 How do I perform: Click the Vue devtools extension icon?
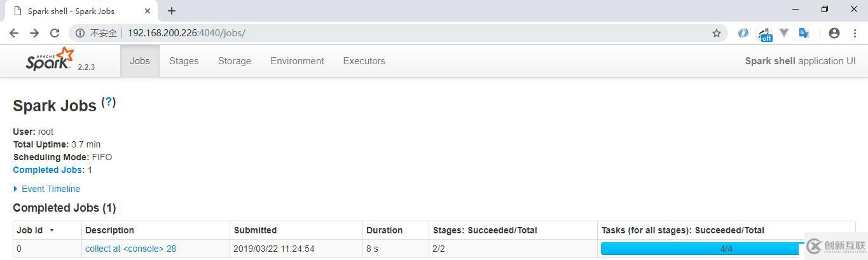[x=785, y=33]
